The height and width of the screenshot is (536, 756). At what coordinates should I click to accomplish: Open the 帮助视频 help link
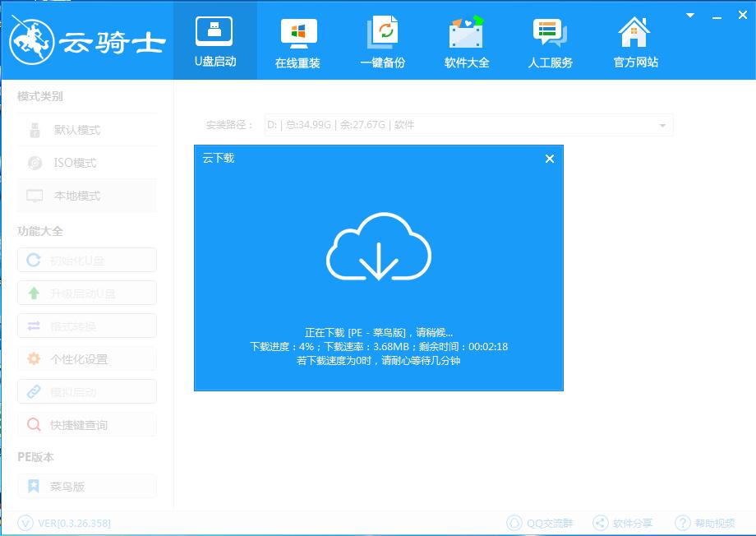point(705,523)
